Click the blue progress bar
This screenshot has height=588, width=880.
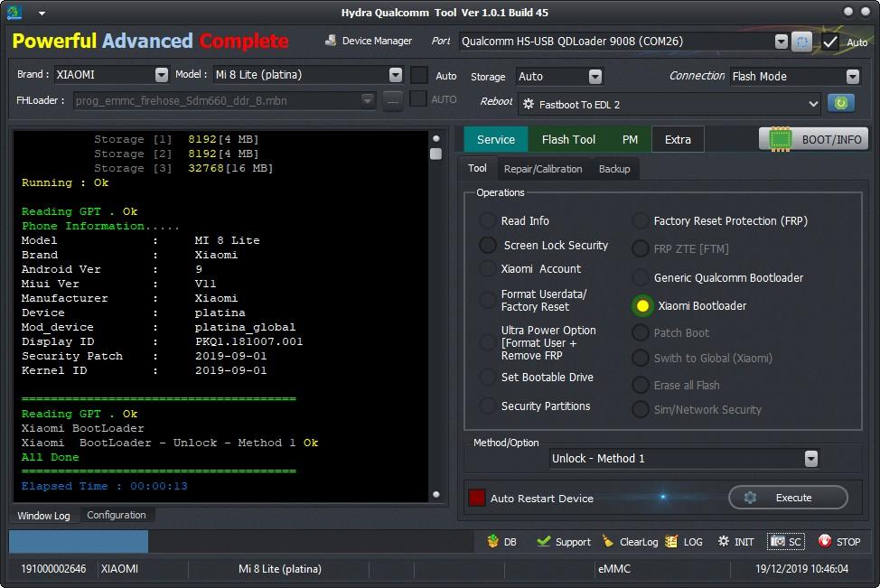(x=79, y=541)
